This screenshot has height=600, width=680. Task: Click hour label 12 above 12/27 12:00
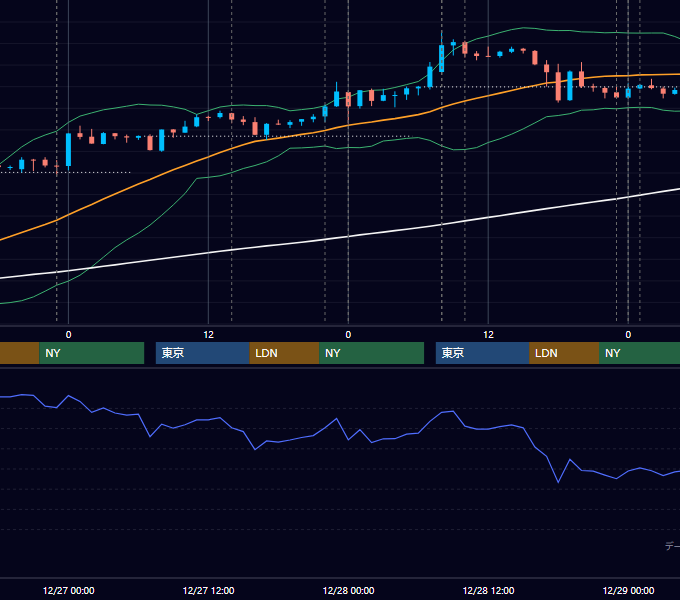tap(209, 335)
